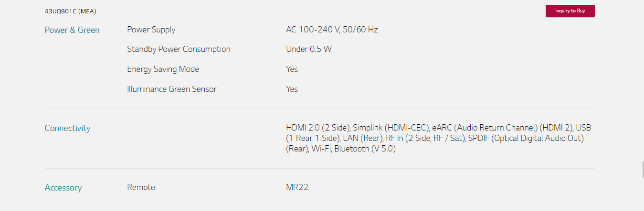
Task: Click the Illuminance Green Sensor label
Action: (172, 89)
